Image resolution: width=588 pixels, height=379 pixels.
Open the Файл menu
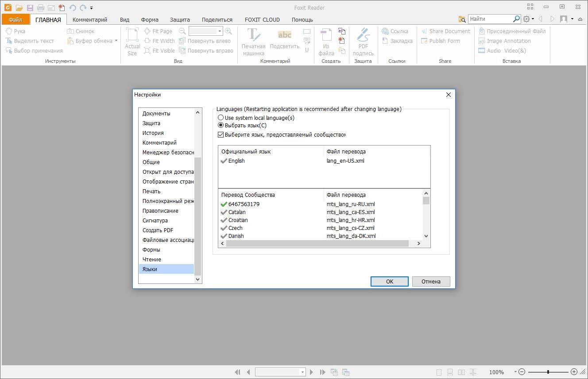point(15,19)
